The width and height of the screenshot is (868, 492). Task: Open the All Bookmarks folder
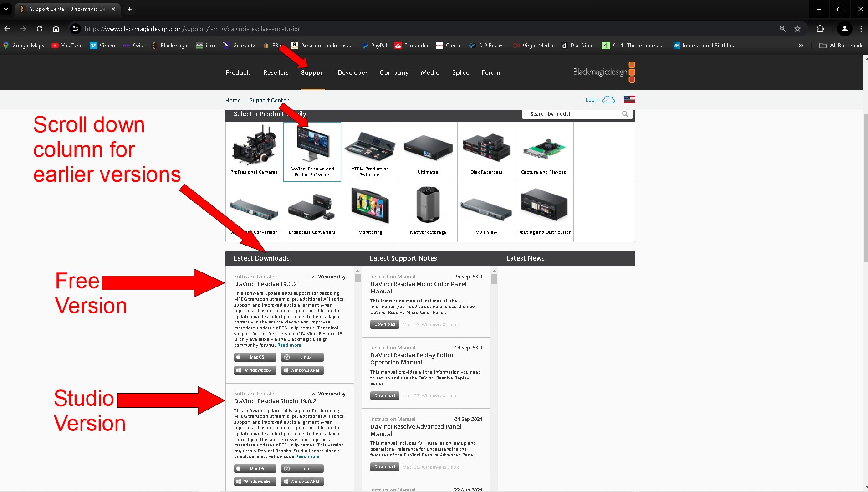842,46
